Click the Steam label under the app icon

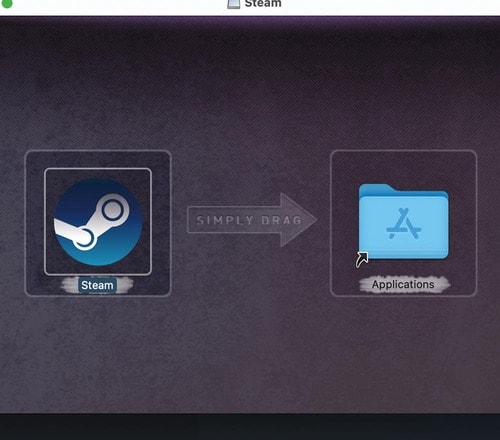tap(97, 285)
